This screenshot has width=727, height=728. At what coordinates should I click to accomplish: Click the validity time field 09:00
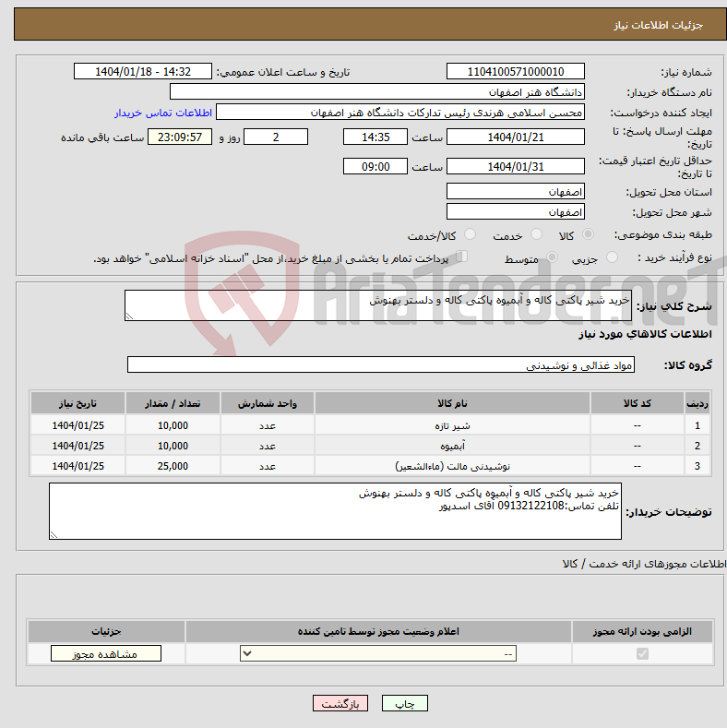click(375, 166)
